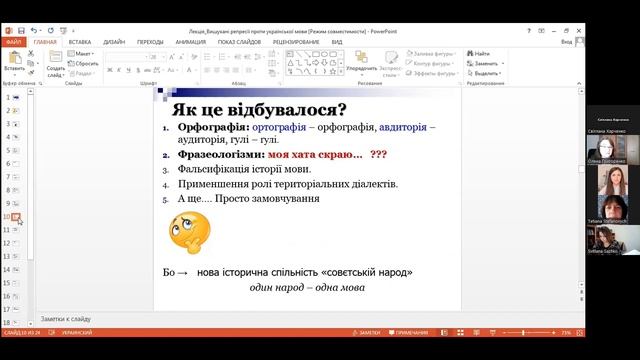Select the star shape in the shapes gallery
Viewport: 640px width, 360px height.
pos(333,71)
